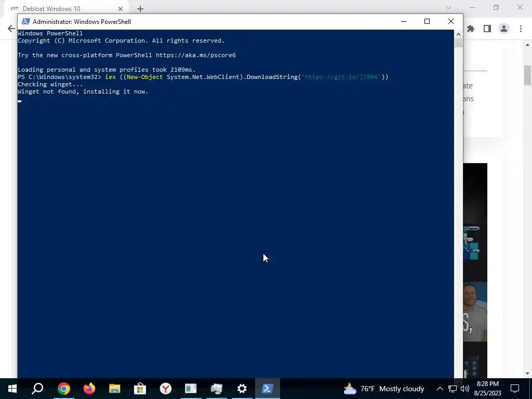Select PowerShell icon on taskbar
Screen dimensions: 532x399
coord(268,389)
